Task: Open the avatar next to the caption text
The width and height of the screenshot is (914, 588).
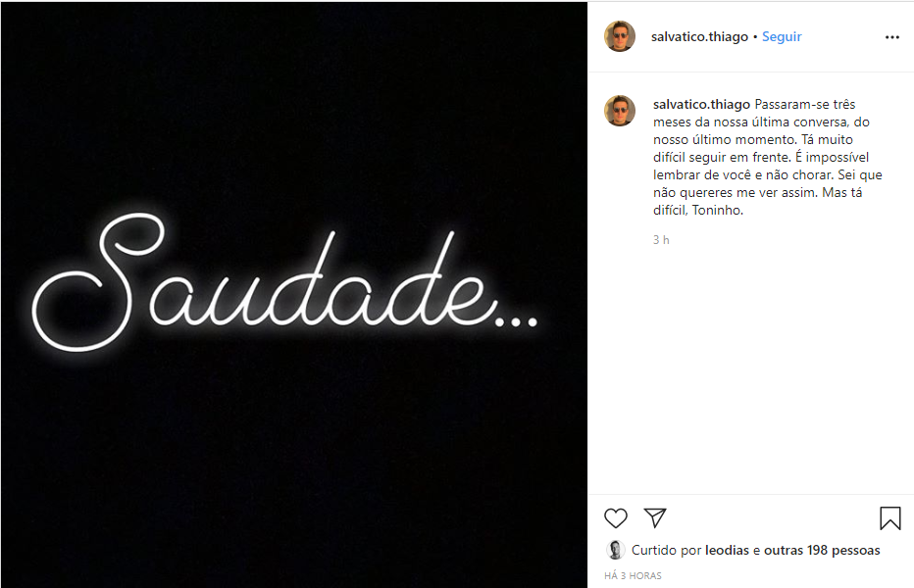Action: (x=620, y=111)
